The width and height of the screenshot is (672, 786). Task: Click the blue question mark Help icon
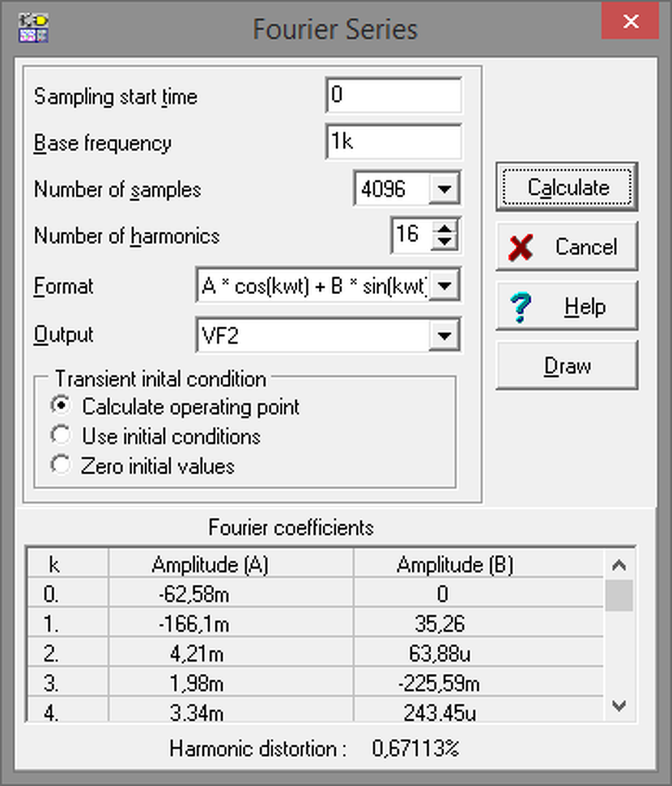[521, 307]
